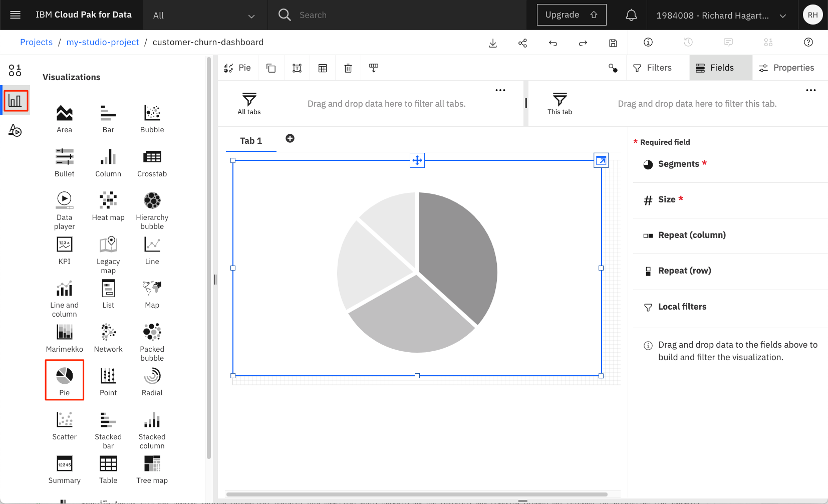The height and width of the screenshot is (504, 828).
Task: Toggle the Filters panel
Action: click(x=652, y=68)
